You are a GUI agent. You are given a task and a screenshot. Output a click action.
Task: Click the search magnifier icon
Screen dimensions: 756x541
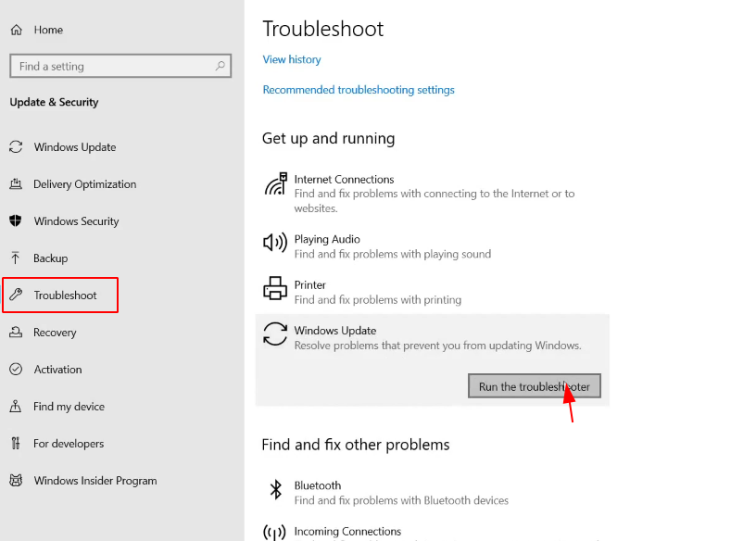click(x=220, y=66)
